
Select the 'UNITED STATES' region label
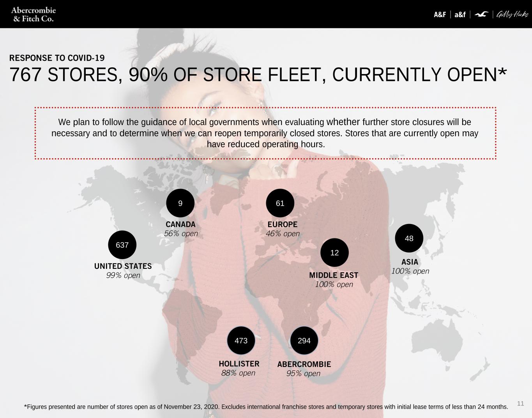[123, 266]
